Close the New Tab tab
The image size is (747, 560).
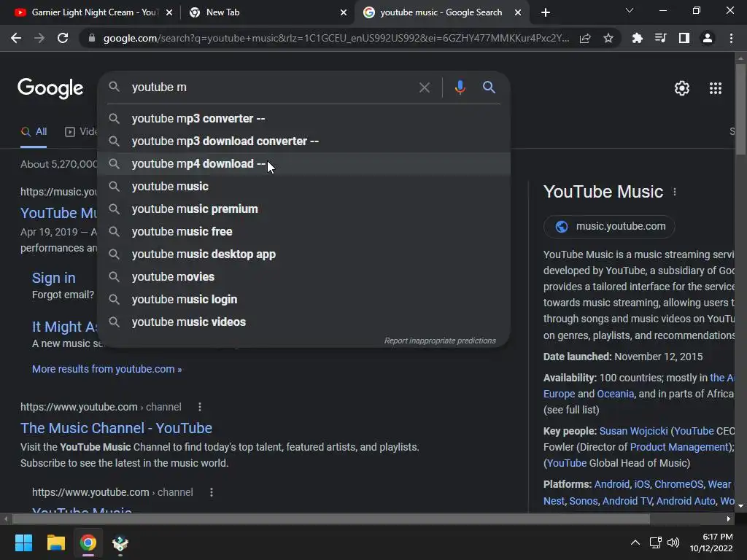344,12
